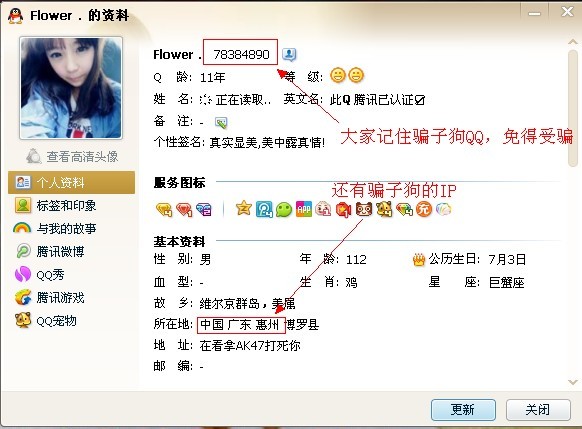Image resolution: width=582 pixels, height=429 pixels.
Task: Click the yellow diamond membership icon
Action: pos(164,210)
